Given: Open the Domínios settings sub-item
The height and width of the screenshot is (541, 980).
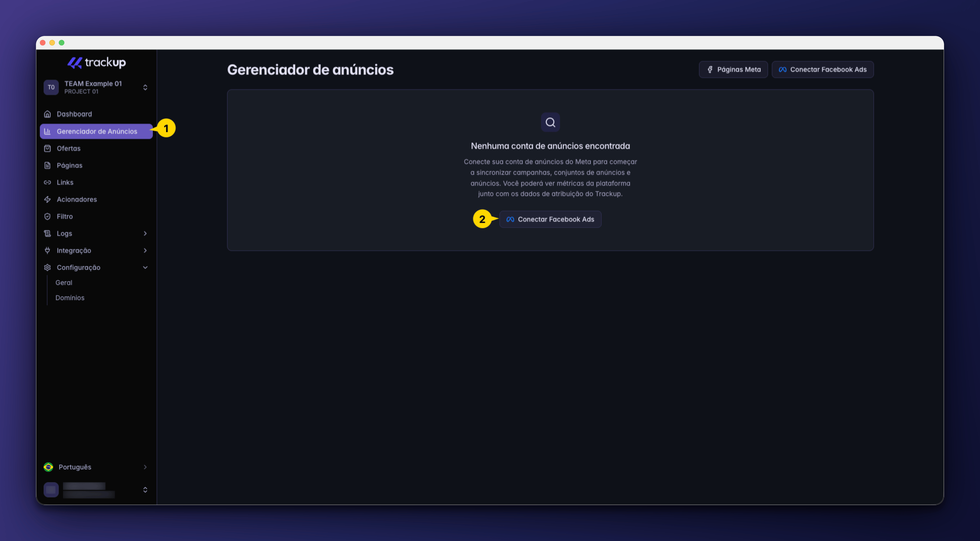Looking at the screenshot, I should (70, 298).
